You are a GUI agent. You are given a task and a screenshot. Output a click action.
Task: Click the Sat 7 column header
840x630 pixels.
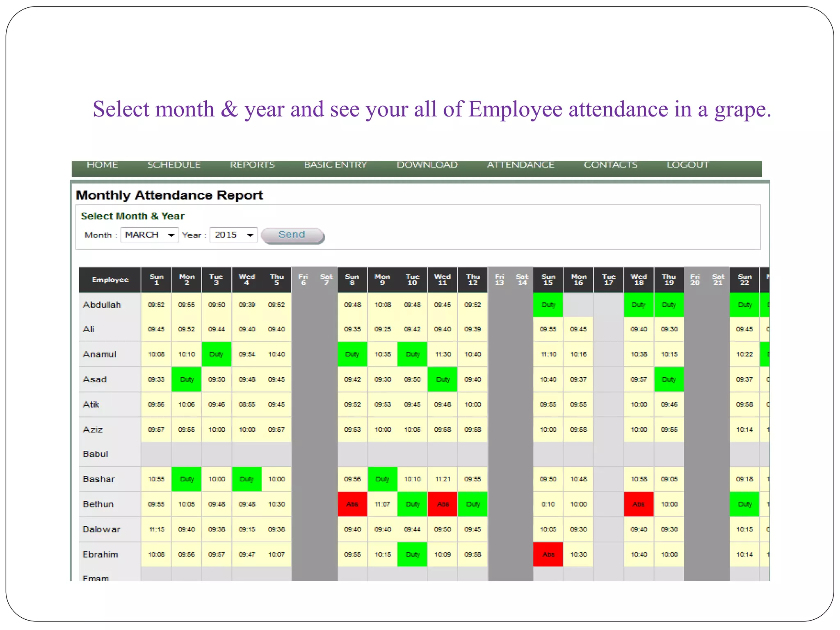pos(326,280)
